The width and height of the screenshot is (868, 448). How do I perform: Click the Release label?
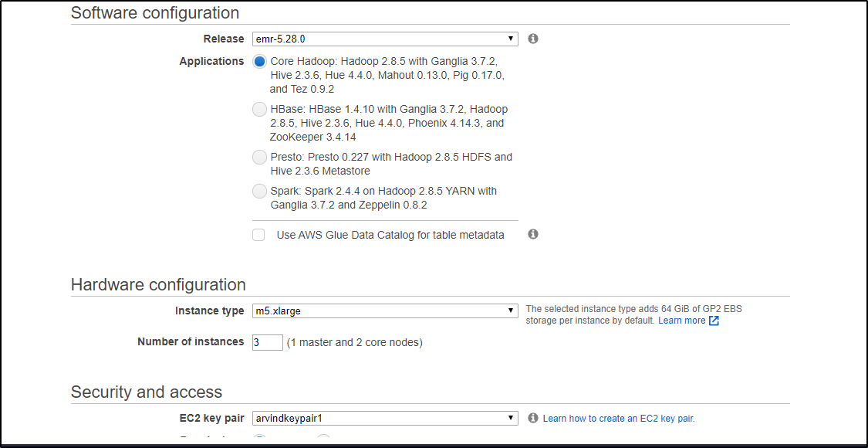click(x=224, y=39)
